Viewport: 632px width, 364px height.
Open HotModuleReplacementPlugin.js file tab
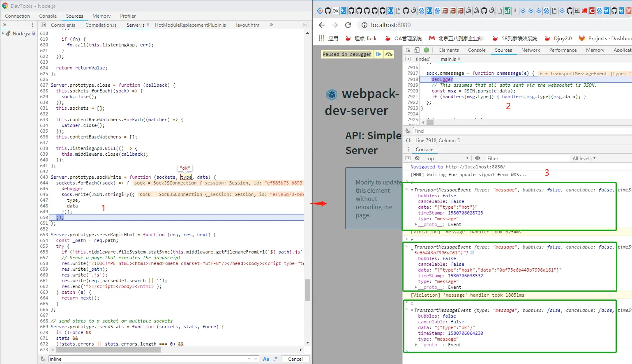tap(190, 25)
